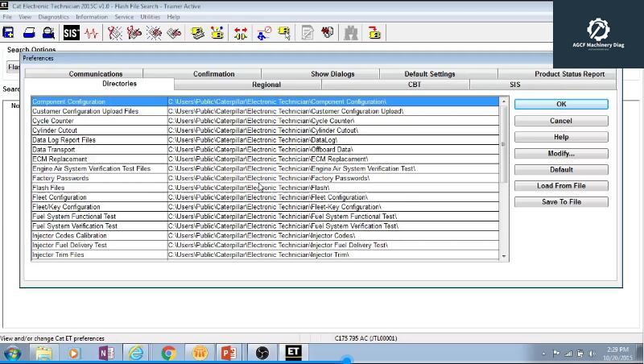Click the blue save-to-file toolbar icon

8,32
